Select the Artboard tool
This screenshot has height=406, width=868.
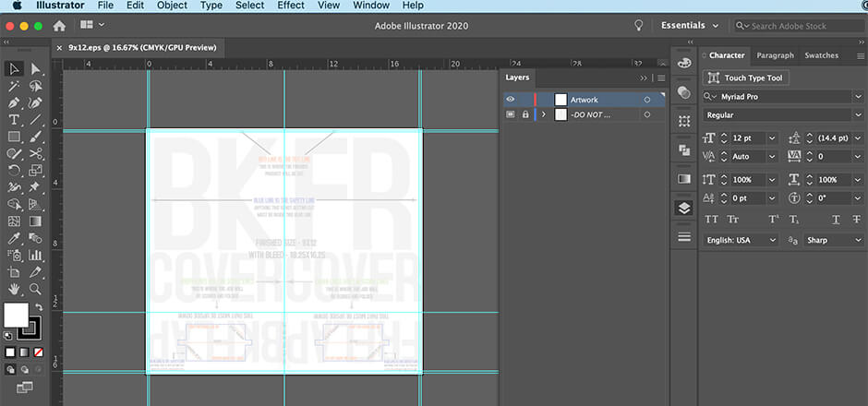point(14,272)
